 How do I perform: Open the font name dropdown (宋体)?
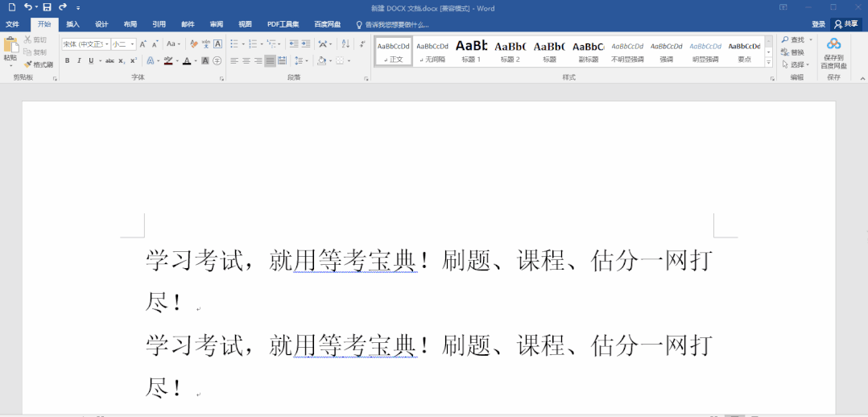pyautogui.click(x=107, y=43)
